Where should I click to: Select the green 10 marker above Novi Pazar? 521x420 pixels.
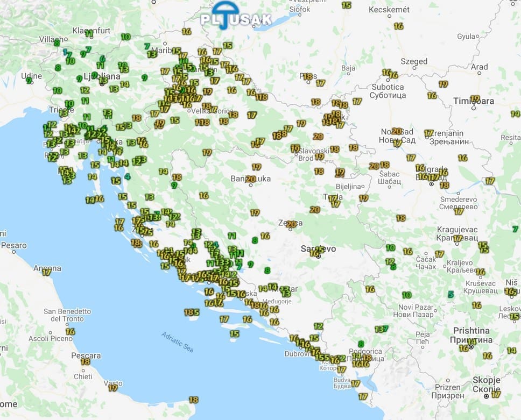tap(407, 295)
